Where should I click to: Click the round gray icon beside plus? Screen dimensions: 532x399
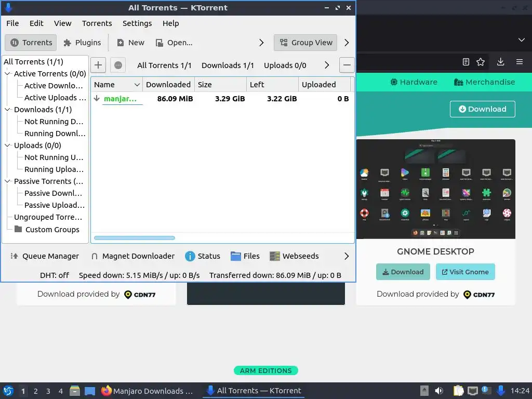point(118,65)
